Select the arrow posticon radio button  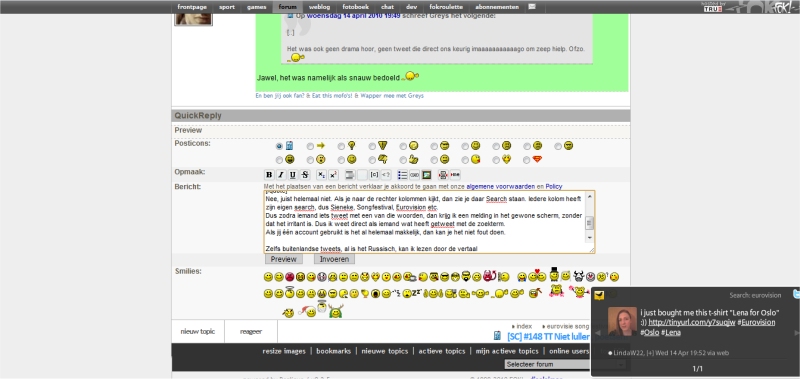point(310,146)
